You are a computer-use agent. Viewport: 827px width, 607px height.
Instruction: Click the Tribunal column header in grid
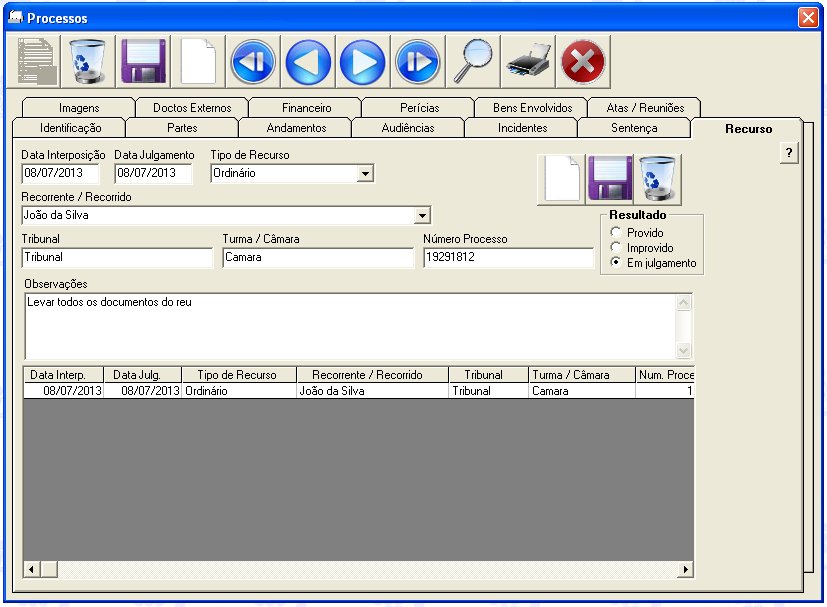click(x=488, y=375)
